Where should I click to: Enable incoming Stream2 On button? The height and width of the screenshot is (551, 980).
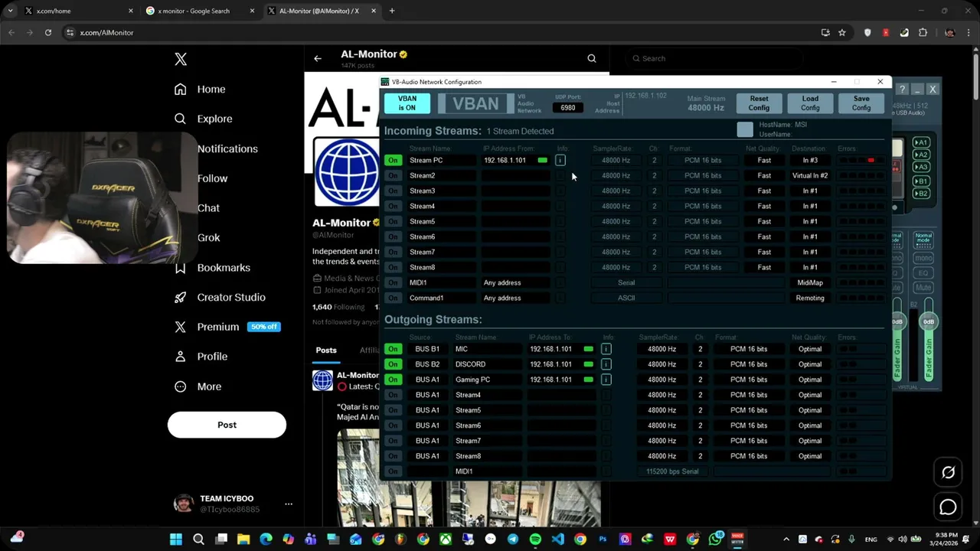[393, 175]
